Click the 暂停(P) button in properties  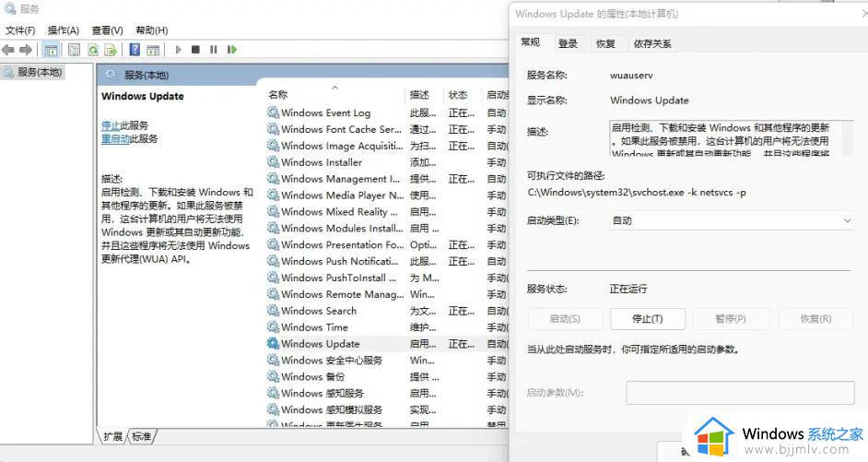[x=731, y=318]
